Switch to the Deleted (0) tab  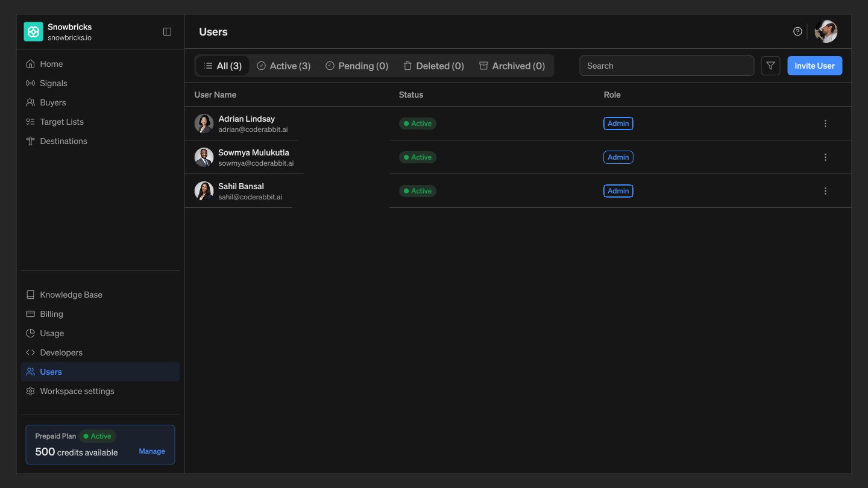click(x=433, y=66)
